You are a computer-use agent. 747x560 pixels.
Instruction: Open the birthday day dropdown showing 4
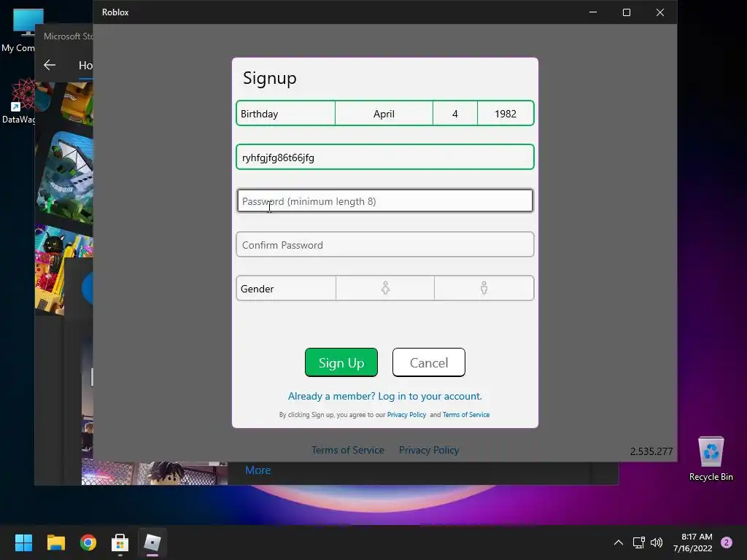[455, 114]
